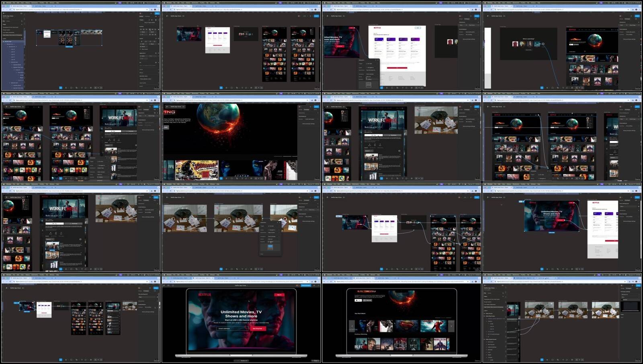Check Clip content in the Design panel
Viewport: 643px width, 364px height.
tap(141, 49)
